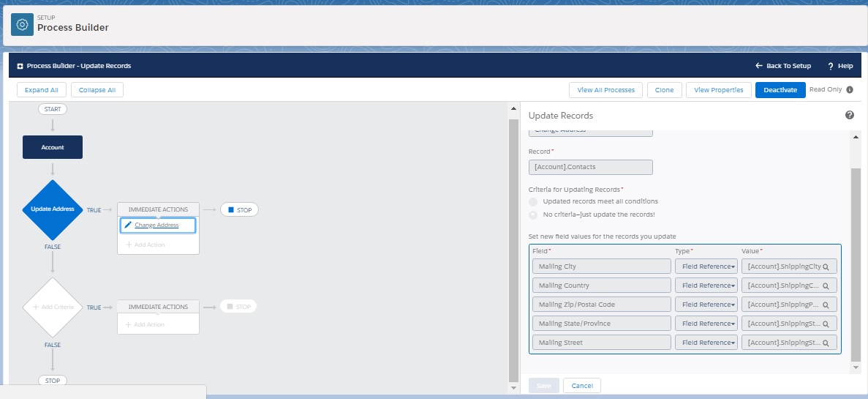
Task: Click the [Account].ShippingCity value field
Action: (x=789, y=266)
